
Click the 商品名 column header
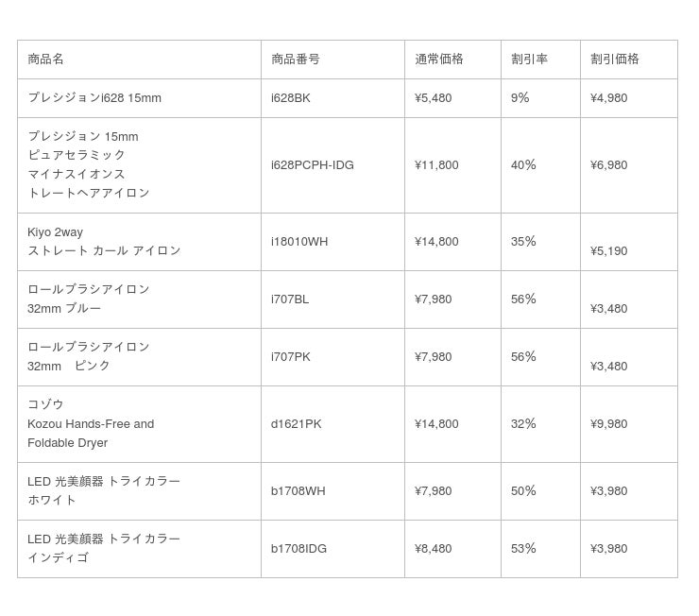coord(46,59)
